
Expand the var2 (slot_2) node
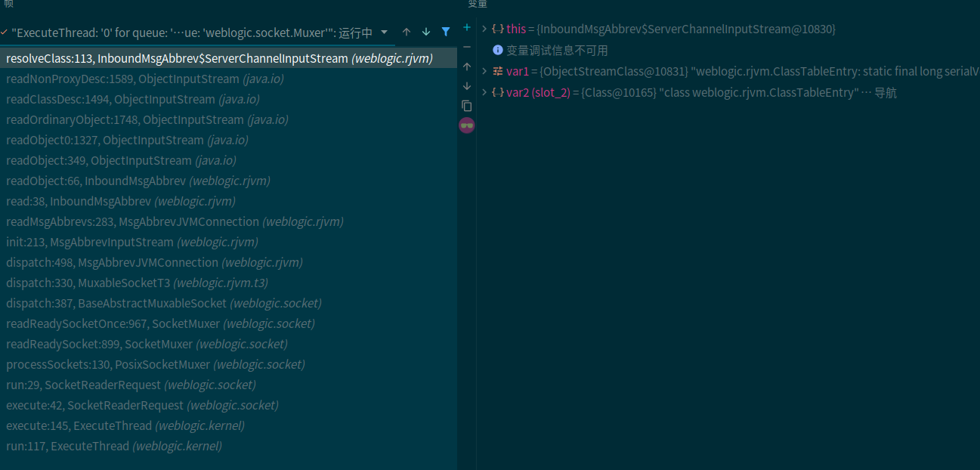[484, 92]
